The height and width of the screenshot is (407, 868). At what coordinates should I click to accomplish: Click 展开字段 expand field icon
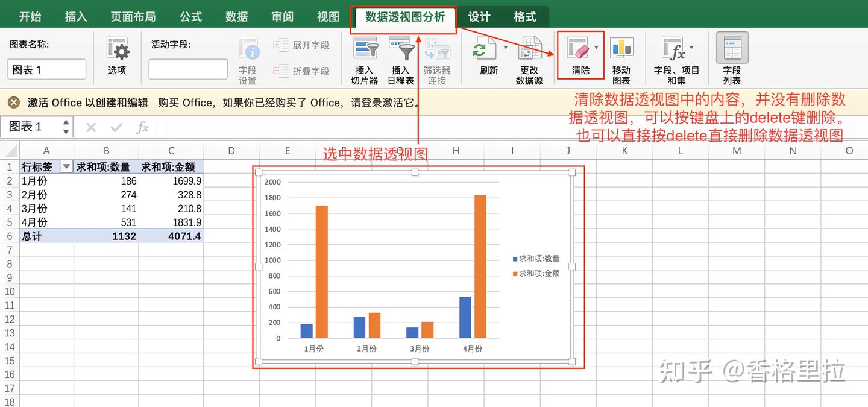pyautogui.click(x=281, y=45)
